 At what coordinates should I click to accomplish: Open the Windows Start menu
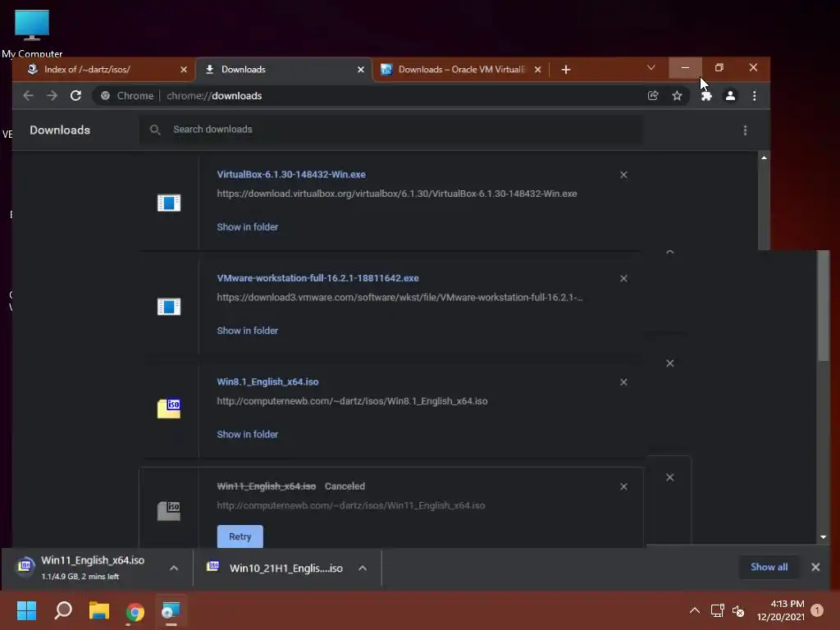[x=26, y=610]
